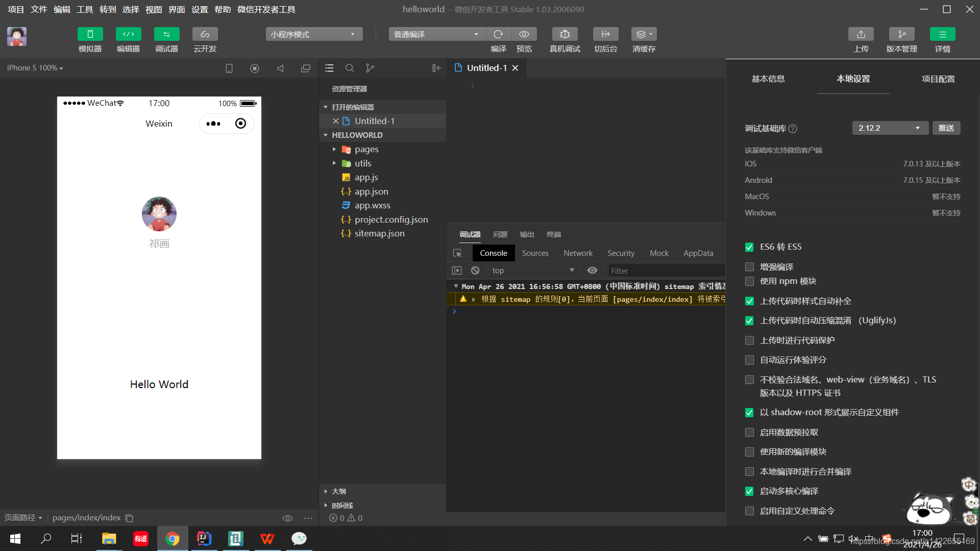
Task: Close the Untitled-1 editor tab
Action: point(516,68)
